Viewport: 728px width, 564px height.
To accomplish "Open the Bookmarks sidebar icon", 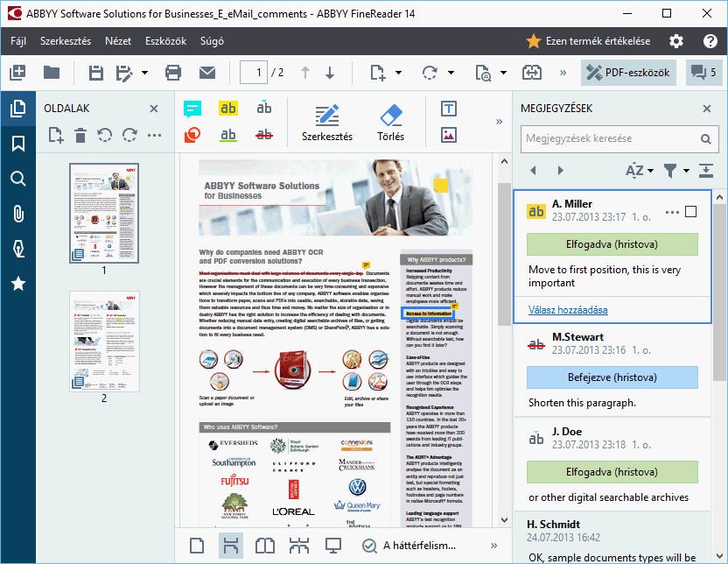I will pyautogui.click(x=18, y=144).
